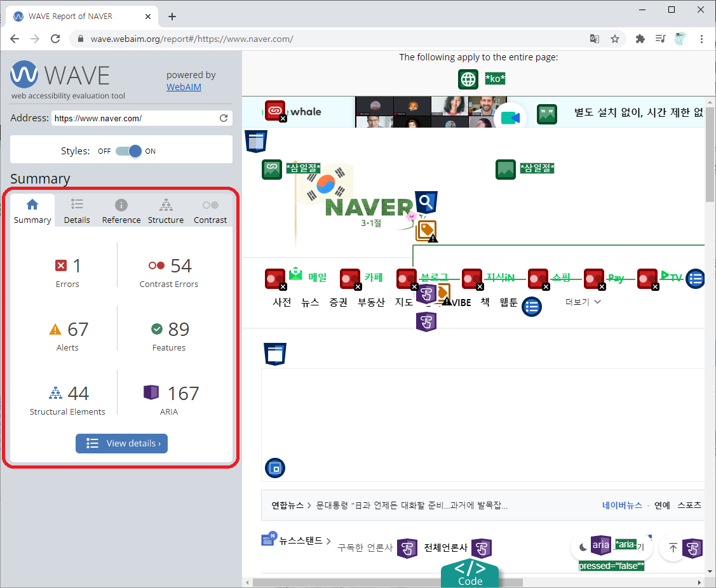Open the 연예 link
716x588 pixels.
(x=662, y=505)
